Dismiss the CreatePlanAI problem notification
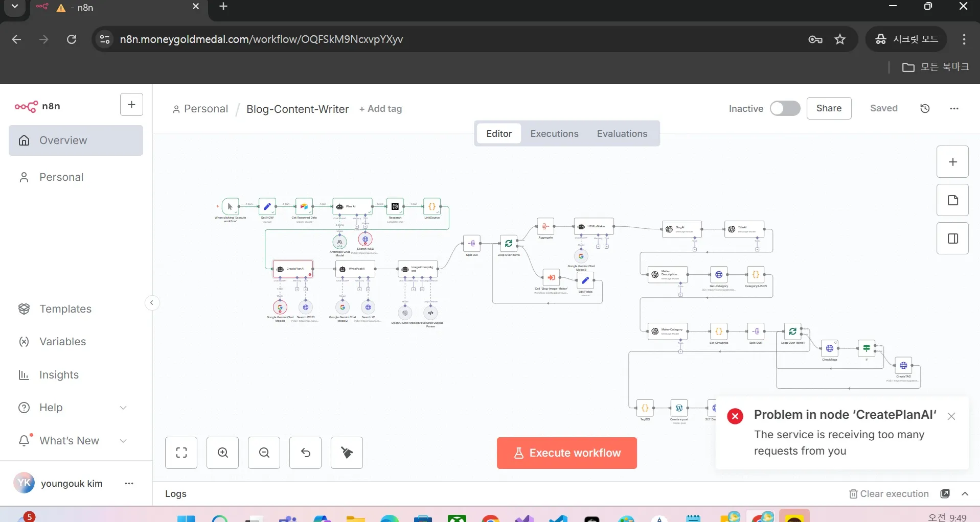 coord(951,416)
